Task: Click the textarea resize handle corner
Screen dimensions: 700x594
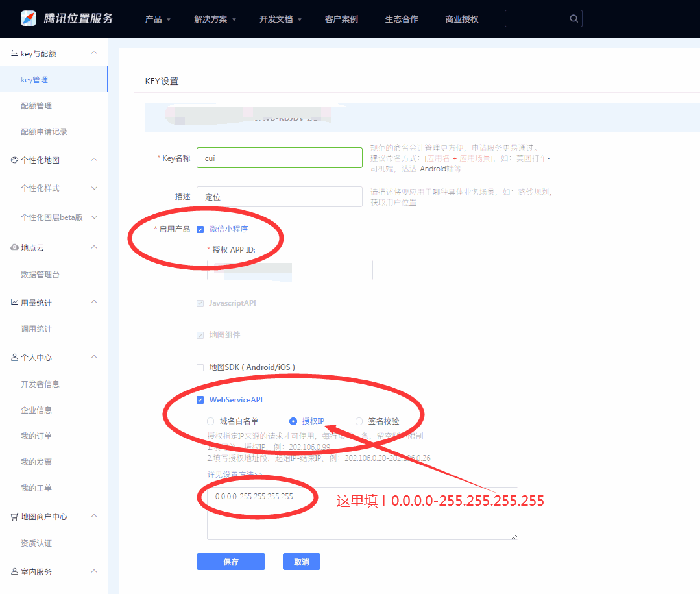Action: click(x=514, y=536)
